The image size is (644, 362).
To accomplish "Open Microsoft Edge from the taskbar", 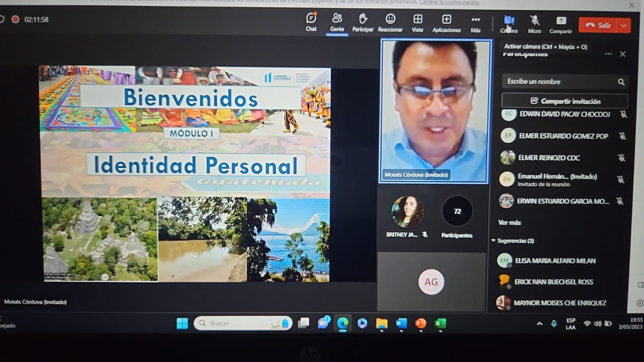I will point(343,323).
